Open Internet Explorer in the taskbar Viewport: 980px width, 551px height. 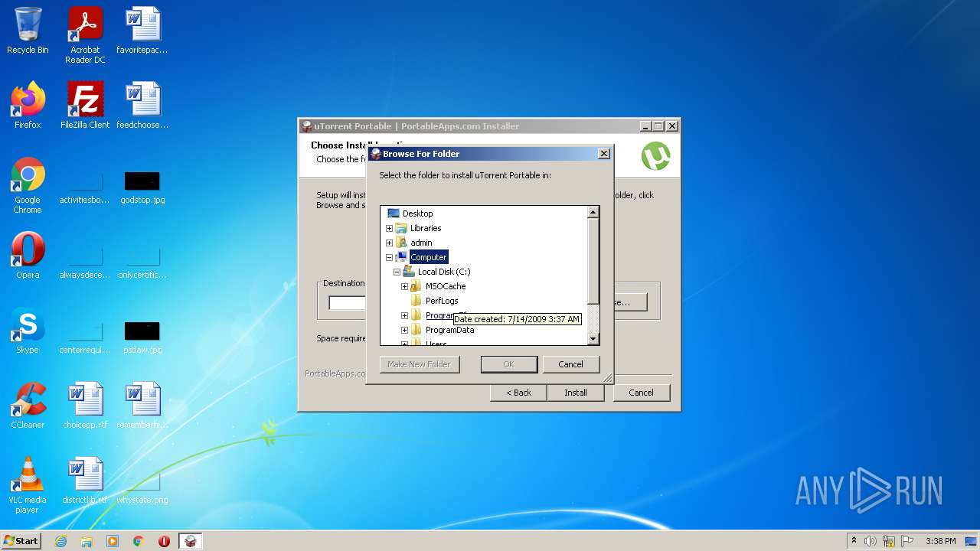coord(60,541)
